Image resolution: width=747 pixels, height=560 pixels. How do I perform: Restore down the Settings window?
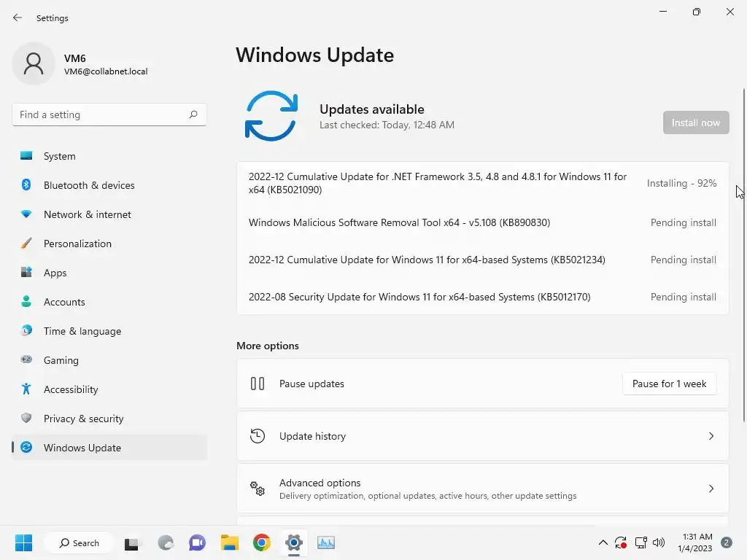click(x=696, y=12)
